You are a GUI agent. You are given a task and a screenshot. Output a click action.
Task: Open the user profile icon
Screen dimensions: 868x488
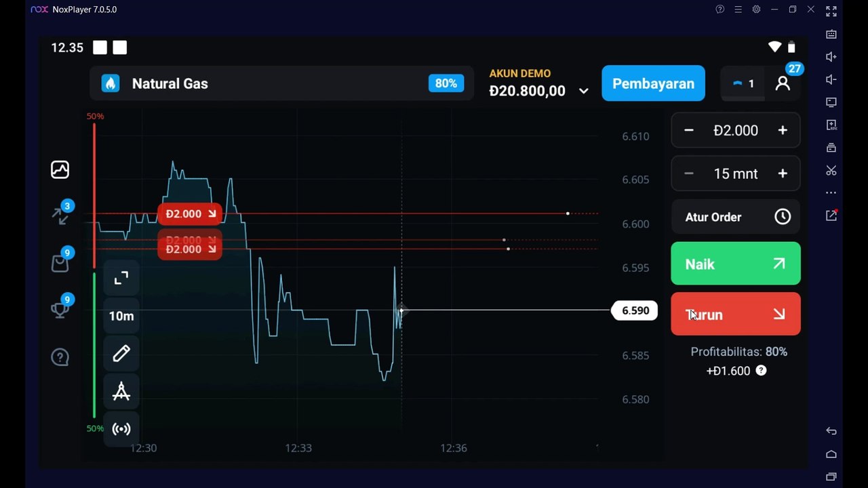click(783, 83)
